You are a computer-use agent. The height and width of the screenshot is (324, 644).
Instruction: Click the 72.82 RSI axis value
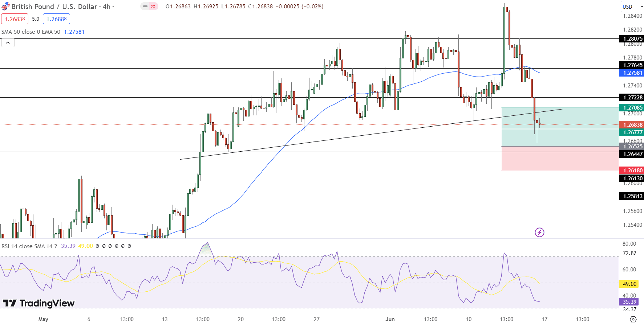(629, 253)
